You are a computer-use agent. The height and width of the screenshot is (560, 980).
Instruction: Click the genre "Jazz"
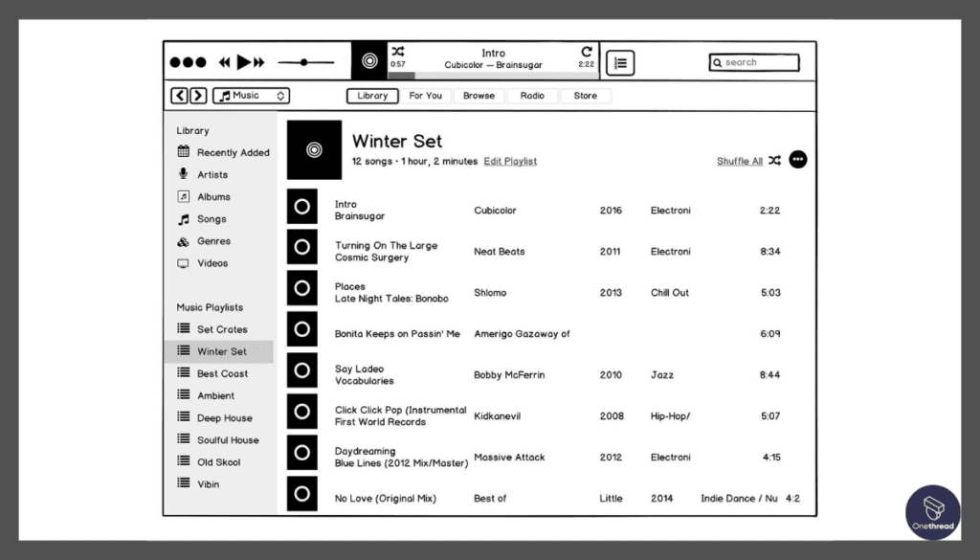(x=662, y=375)
